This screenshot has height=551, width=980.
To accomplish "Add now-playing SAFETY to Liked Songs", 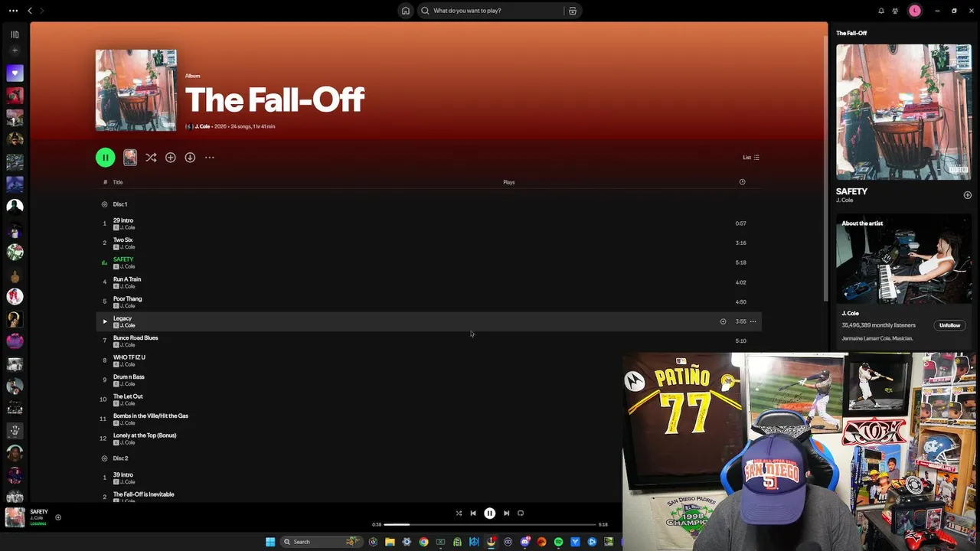I will point(58,518).
